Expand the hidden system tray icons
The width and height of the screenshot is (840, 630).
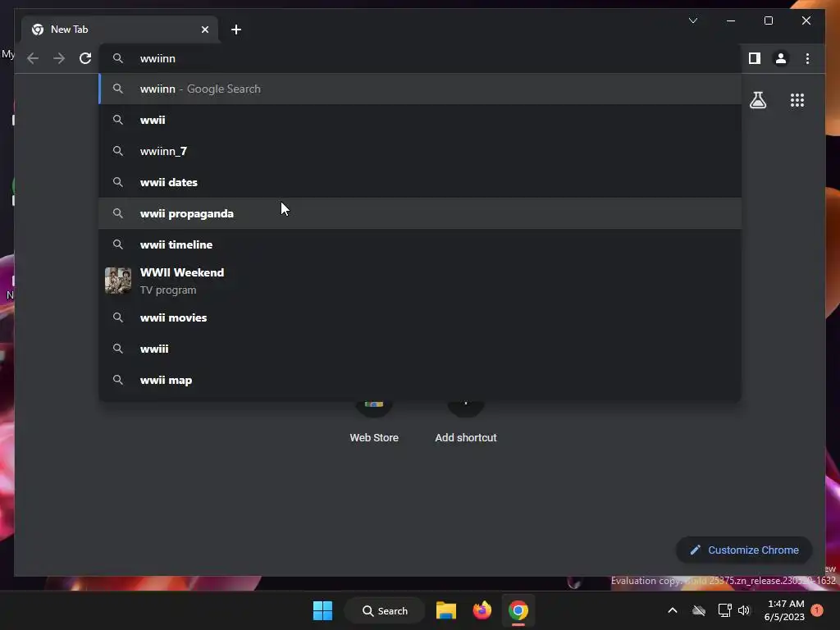click(673, 610)
